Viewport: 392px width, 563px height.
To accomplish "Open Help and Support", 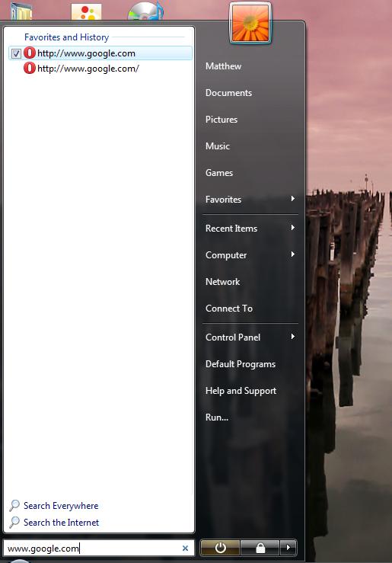I will (241, 391).
